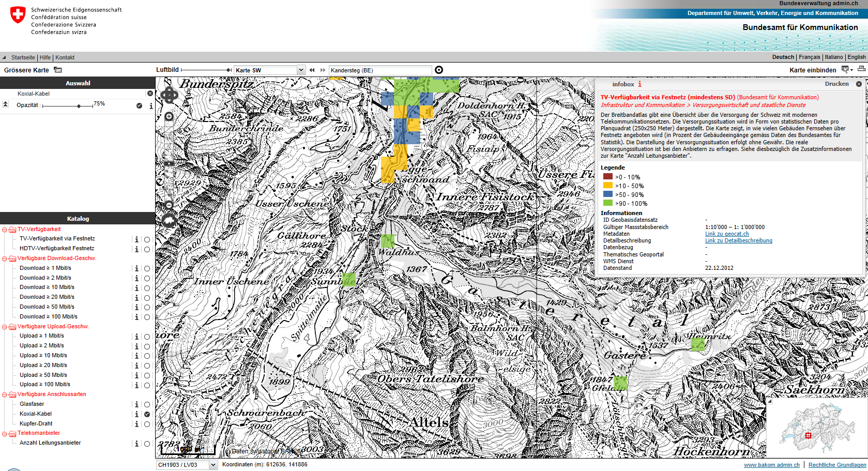The image size is (868, 471).
Task: Click the Switzerland overview mini map
Action: (x=817, y=428)
